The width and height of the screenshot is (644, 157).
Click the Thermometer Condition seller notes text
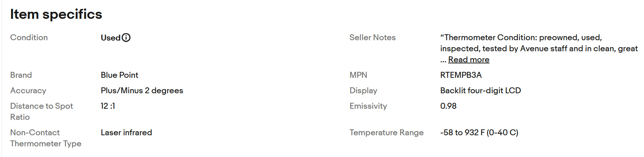539,43
